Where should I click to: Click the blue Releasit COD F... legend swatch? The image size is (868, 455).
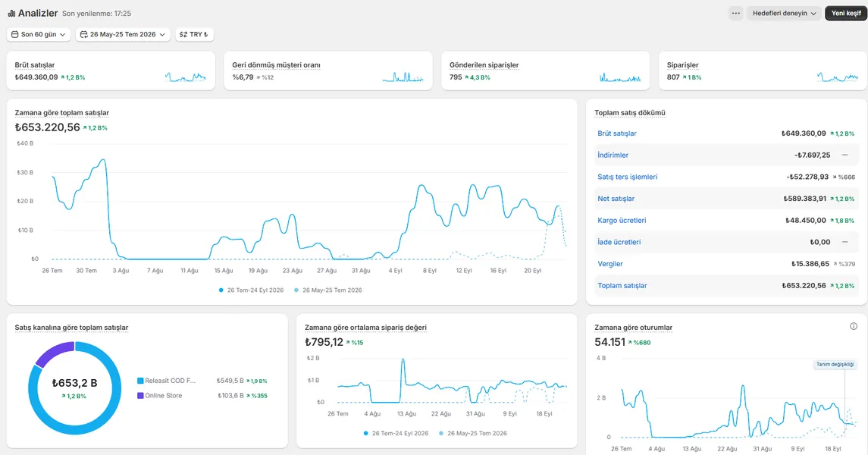(140, 381)
